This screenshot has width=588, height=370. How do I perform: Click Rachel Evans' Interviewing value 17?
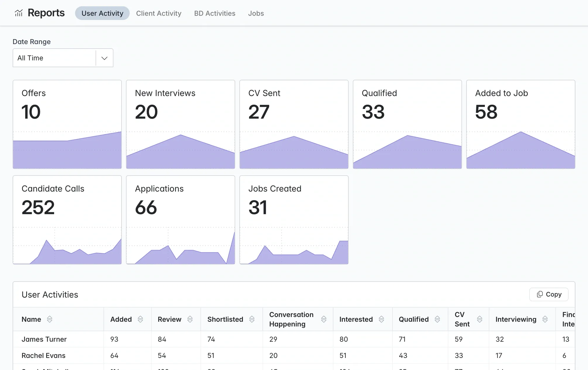point(499,355)
